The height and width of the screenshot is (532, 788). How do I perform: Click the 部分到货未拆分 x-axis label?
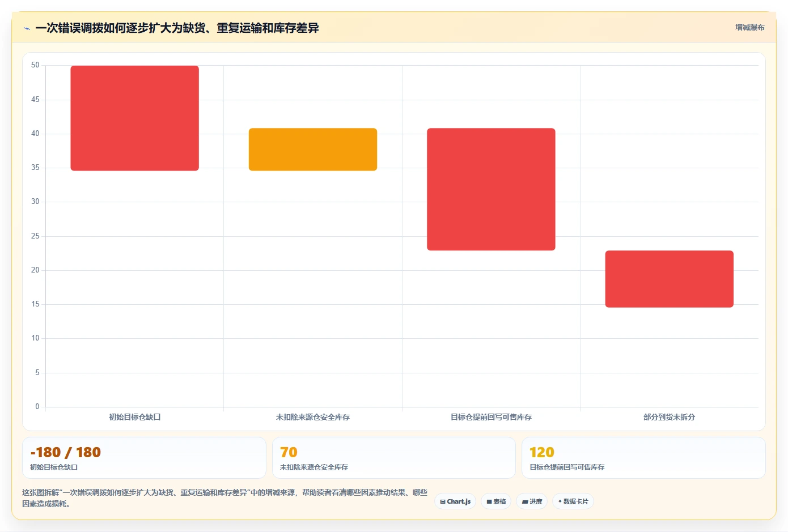coord(670,417)
